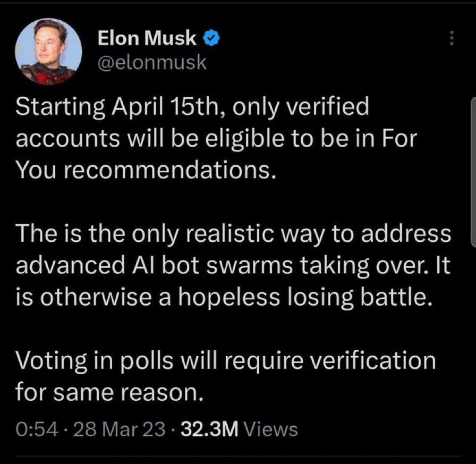Open the three-dot more options menu
This screenshot has width=476, height=464.
click(x=452, y=38)
